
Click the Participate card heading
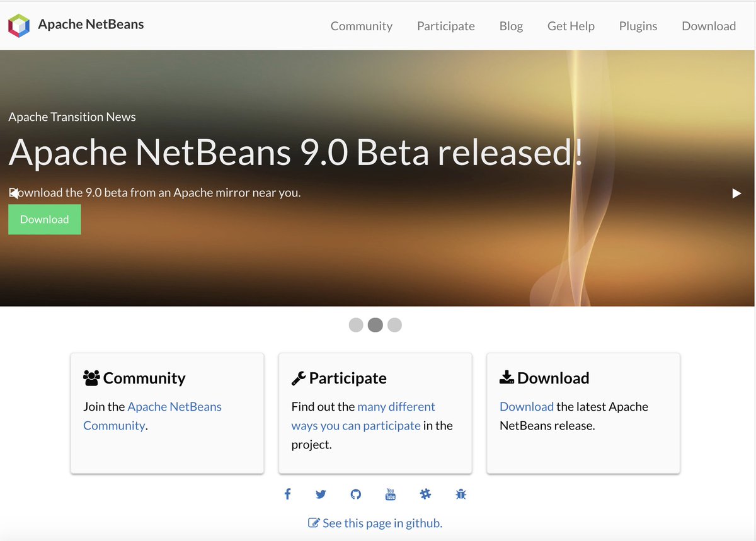click(348, 378)
